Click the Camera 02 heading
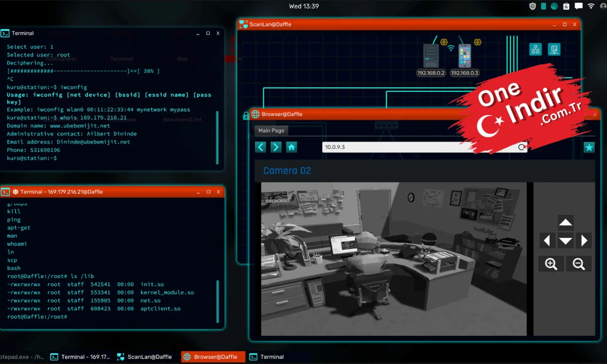This screenshot has height=364, width=607. click(x=287, y=171)
